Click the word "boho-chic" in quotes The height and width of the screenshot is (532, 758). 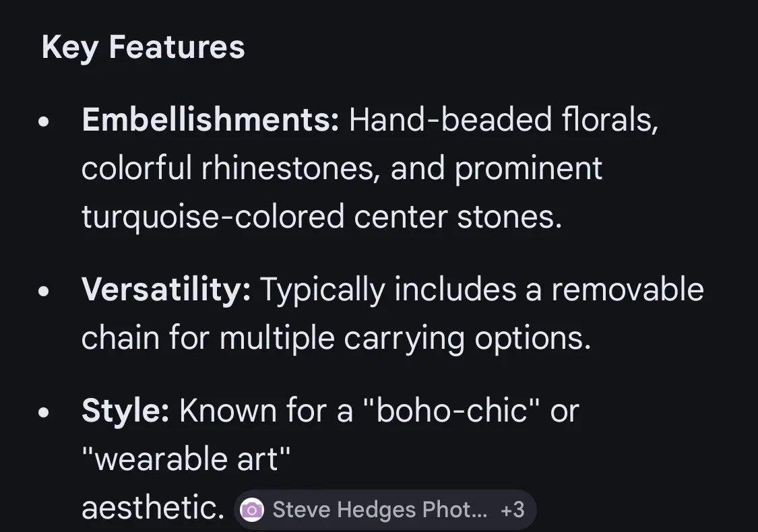[452, 410]
